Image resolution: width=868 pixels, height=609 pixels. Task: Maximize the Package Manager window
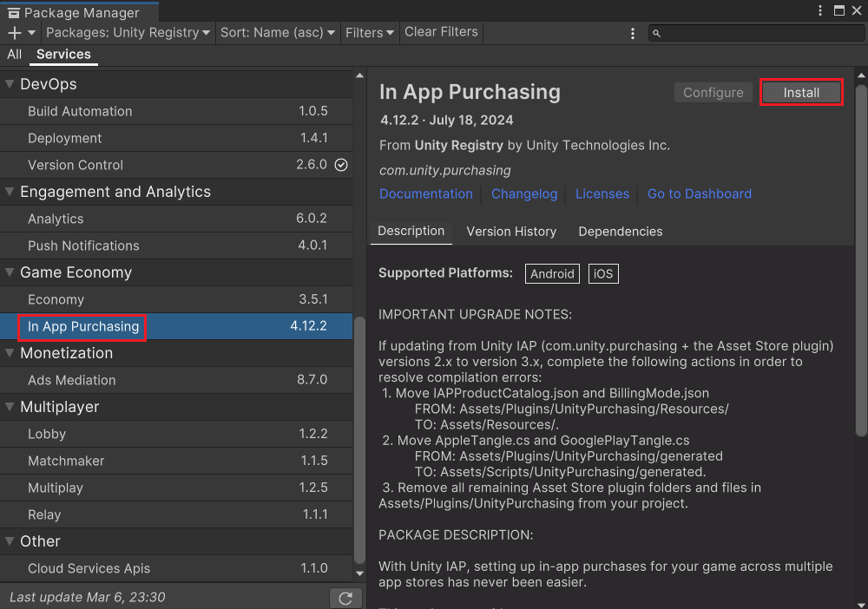[839, 10]
